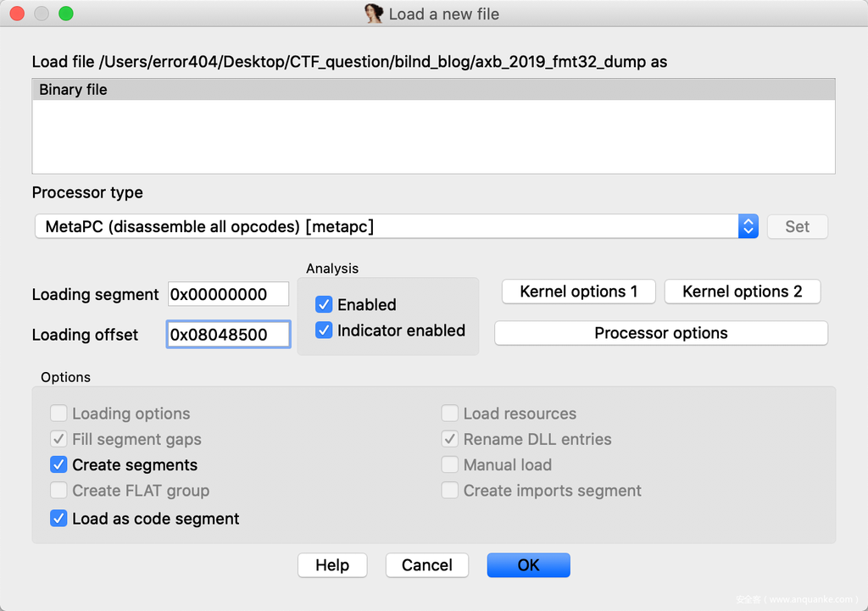
Task: Select the Binary file list entry
Action: pyautogui.click(x=74, y=90)
